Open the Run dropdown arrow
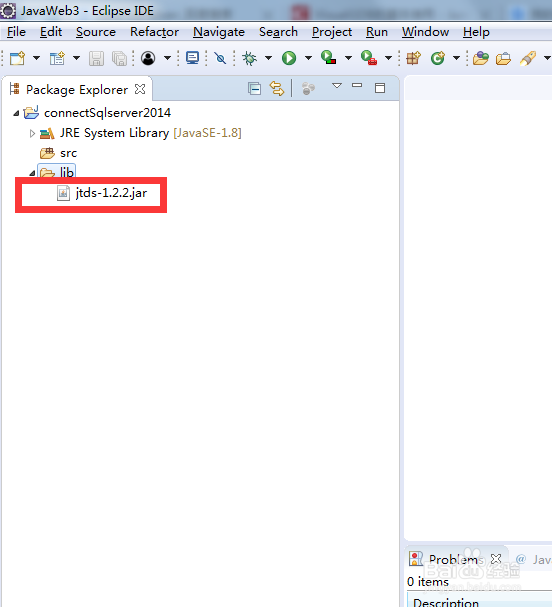This screenshot has height=607, width=552. 308,58
